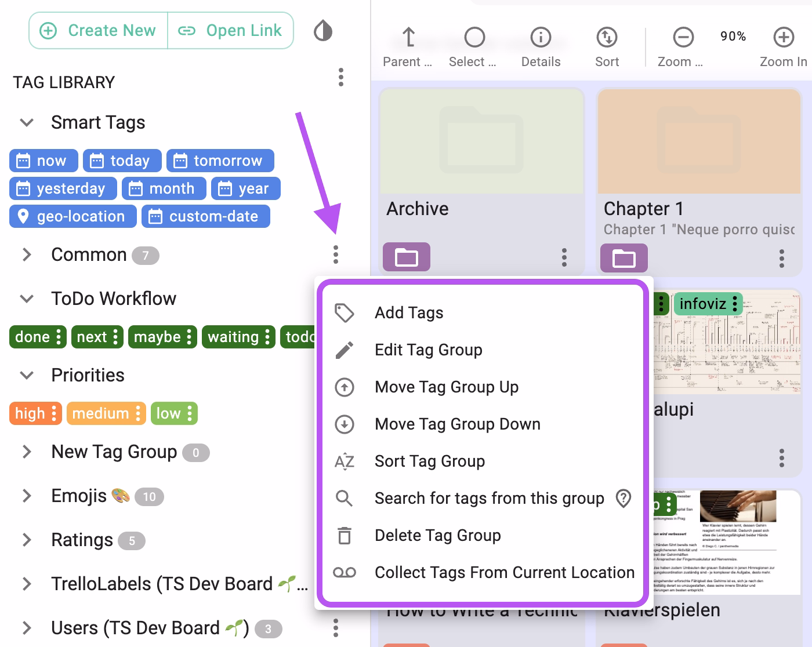Open the Parent directory navigation icon

(408, 38)
